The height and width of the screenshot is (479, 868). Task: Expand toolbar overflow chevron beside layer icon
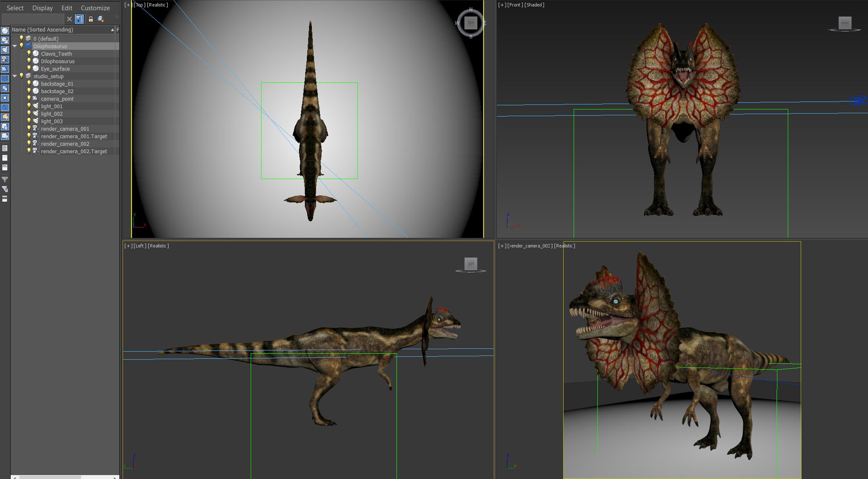pyautogui.click(x=117, y=18)
